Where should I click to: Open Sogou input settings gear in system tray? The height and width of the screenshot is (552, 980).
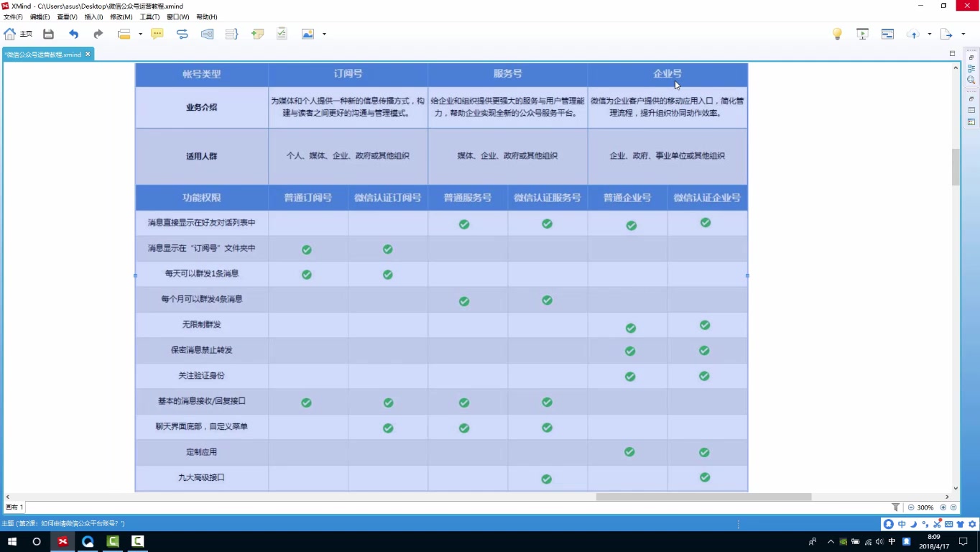972,525
